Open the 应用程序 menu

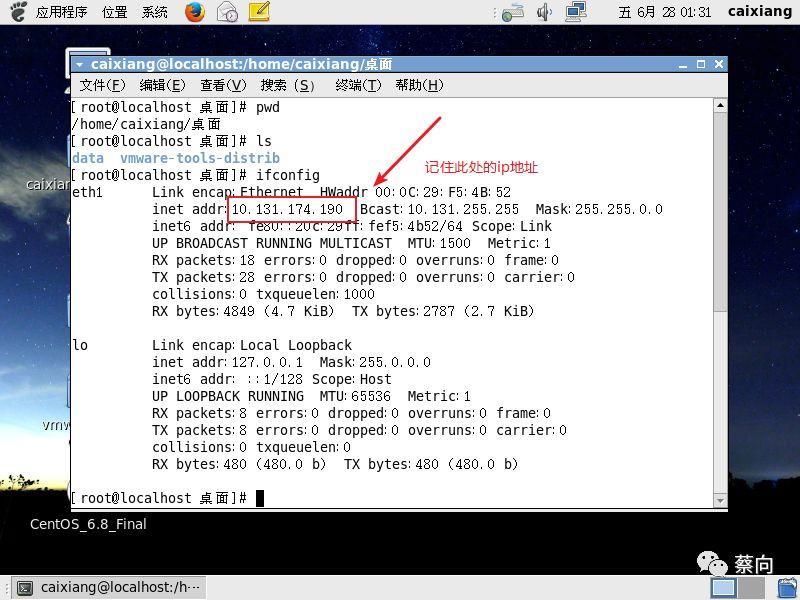[x=61, y=12]
